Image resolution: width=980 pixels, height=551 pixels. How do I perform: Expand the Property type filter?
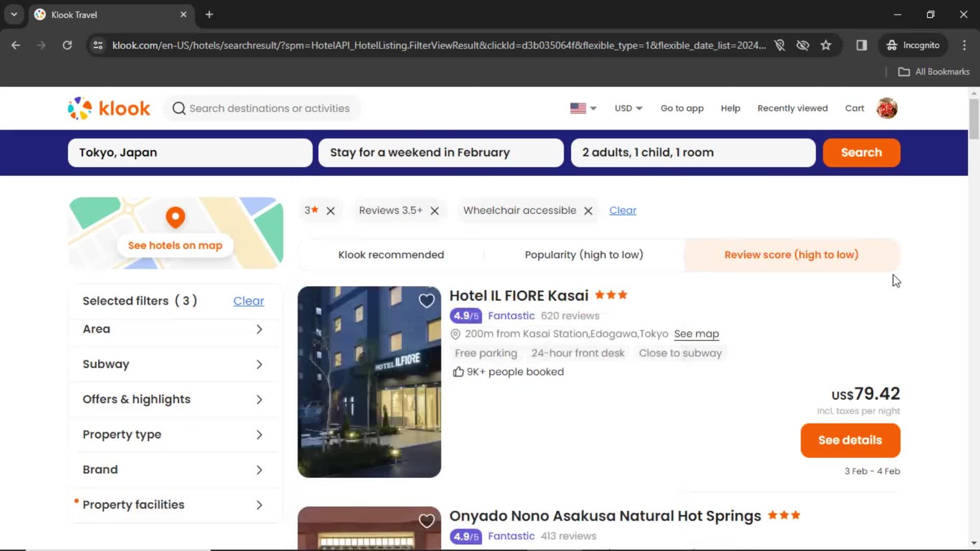(x=175, y=435)
